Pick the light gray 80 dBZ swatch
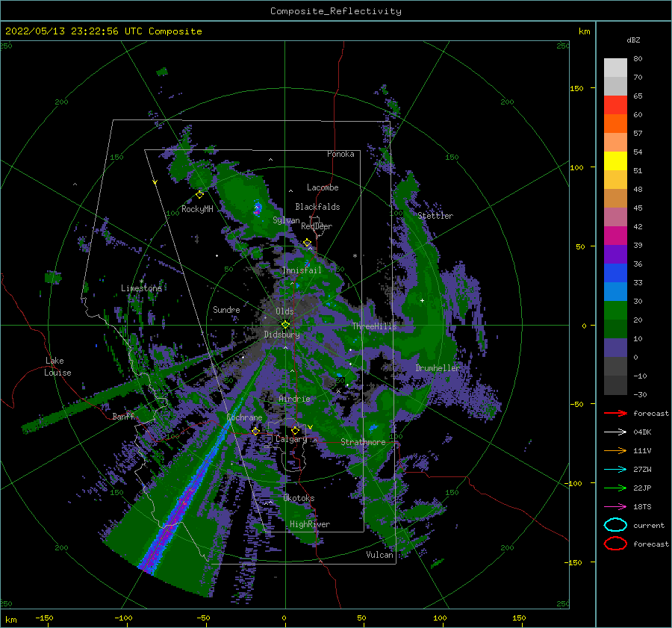 [x=615, y=68]
